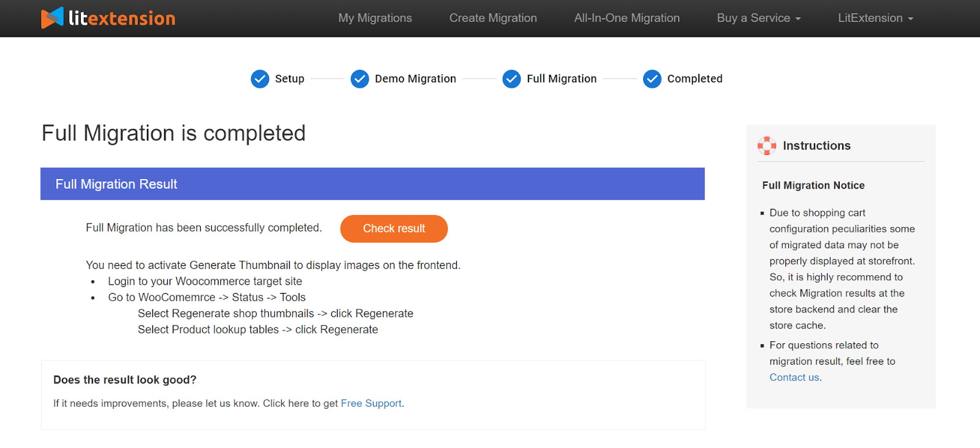Expand the LitExtension account dropdown
Screen dimensions: 980x448
(x=876, y=18)
